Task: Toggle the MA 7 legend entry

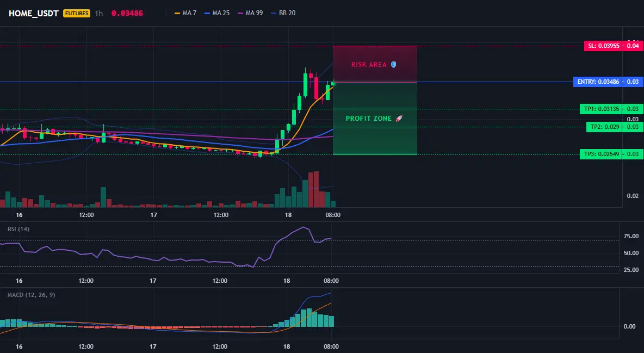Action: tap(185, 13)
